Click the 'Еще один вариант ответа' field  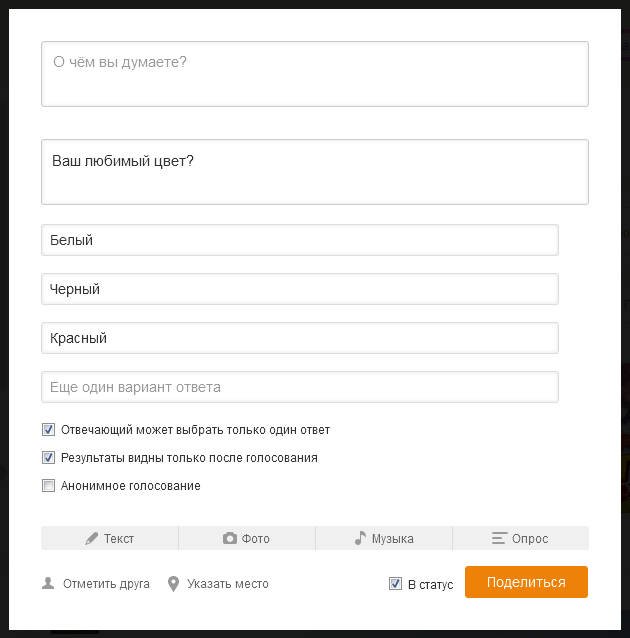click(x=299, y=387)
